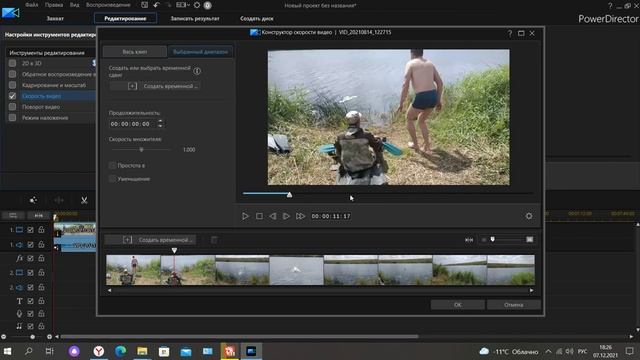640x360 pixels.
Task: Click the scissors trim tool above the timeline
Action: 84,200
